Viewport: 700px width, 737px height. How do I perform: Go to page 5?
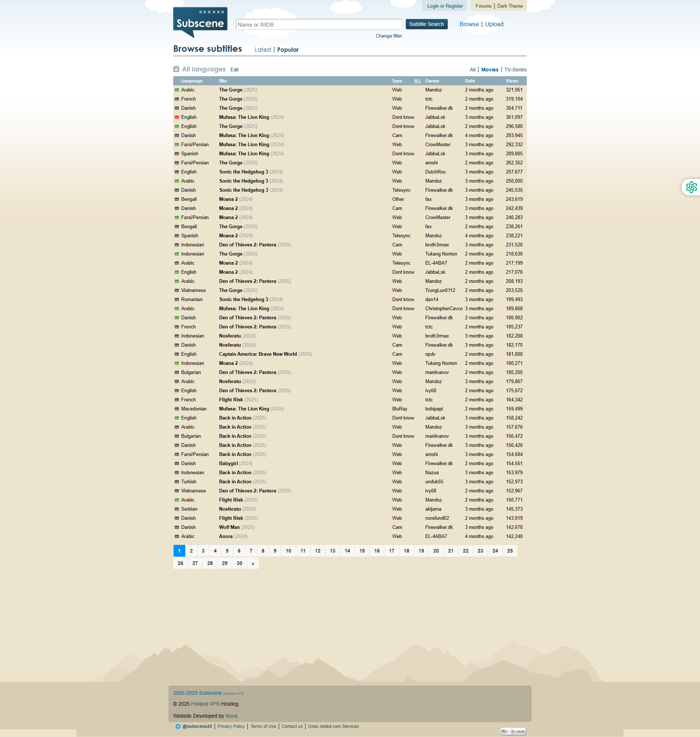click(227, 551)
